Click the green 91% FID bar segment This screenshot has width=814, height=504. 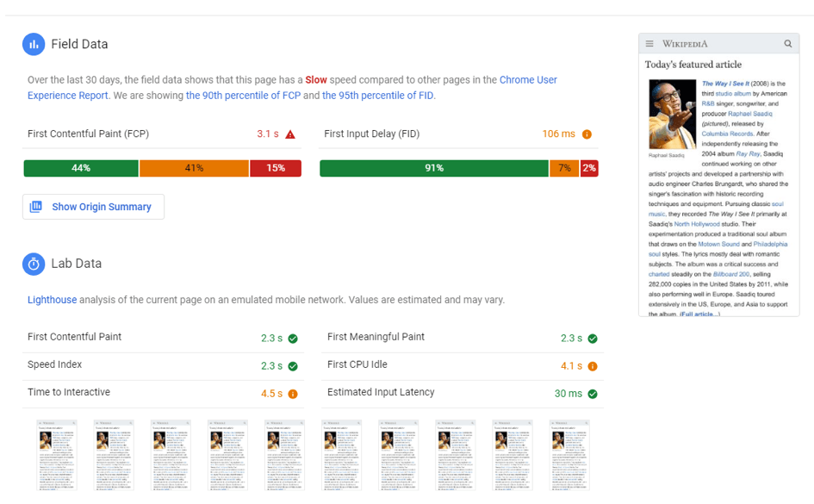pyautogui.click(x=434, y=168)
